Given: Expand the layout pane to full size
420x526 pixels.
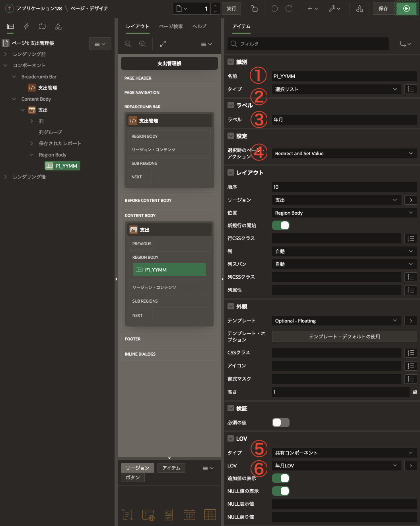Looking at the screenshot, I should pos(163,44).
